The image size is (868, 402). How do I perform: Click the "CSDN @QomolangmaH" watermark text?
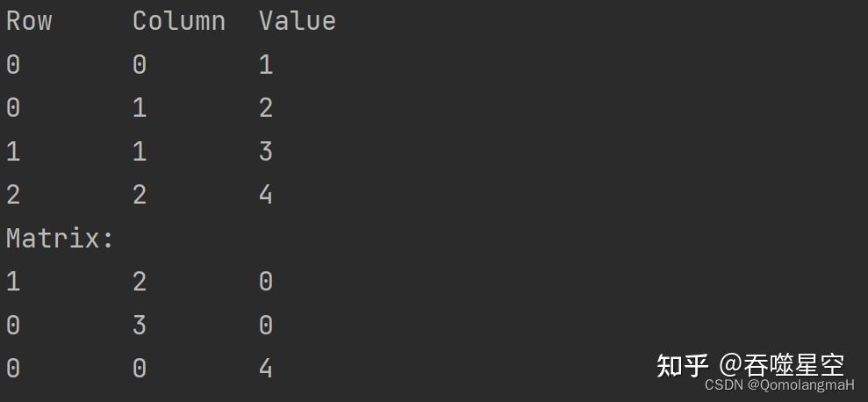tap(779, 384)
